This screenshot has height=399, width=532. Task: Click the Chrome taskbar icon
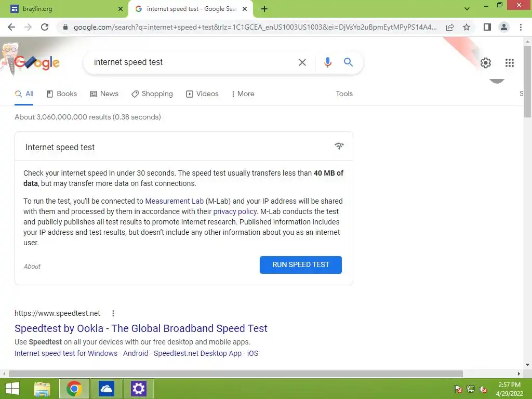tap(74, 389)
